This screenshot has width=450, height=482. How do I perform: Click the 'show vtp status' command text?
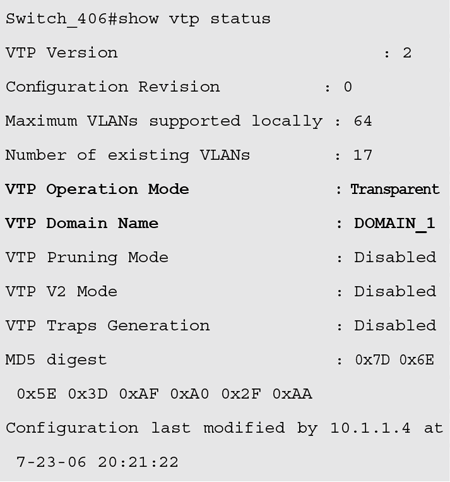(194, 18)
